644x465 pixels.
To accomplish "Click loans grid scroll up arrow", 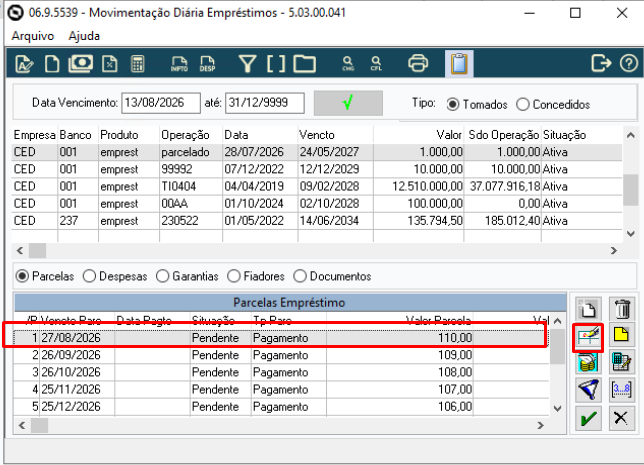I will (631, 135).
